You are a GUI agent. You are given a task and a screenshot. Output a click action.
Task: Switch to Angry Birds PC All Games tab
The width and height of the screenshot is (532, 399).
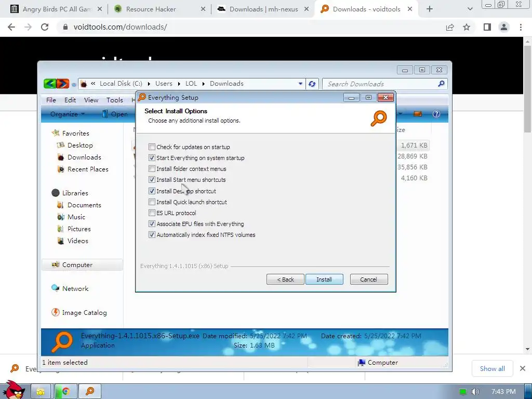[x=56, y=9]
